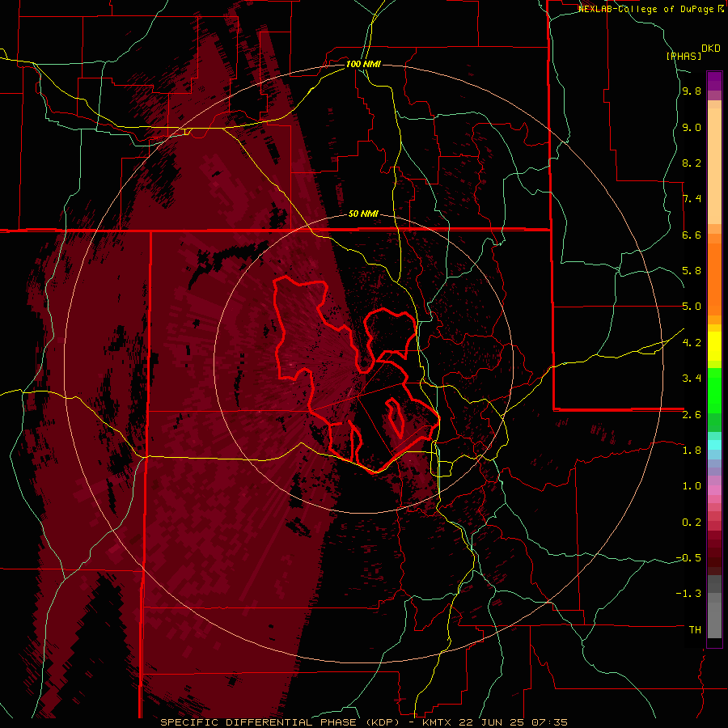This screenshot has height=728, width=728.
Task: Click the -0.5 value on the color scale
Action: (688, 557)
